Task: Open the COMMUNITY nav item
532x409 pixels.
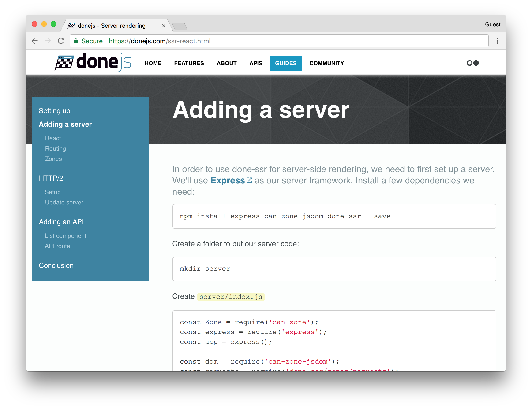Action: 326,63
